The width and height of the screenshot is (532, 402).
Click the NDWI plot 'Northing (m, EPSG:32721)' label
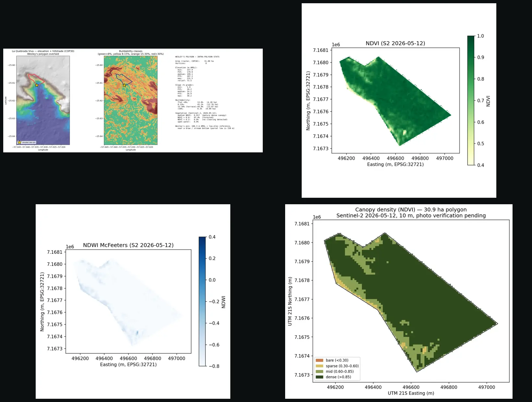(x=42, y=302)
